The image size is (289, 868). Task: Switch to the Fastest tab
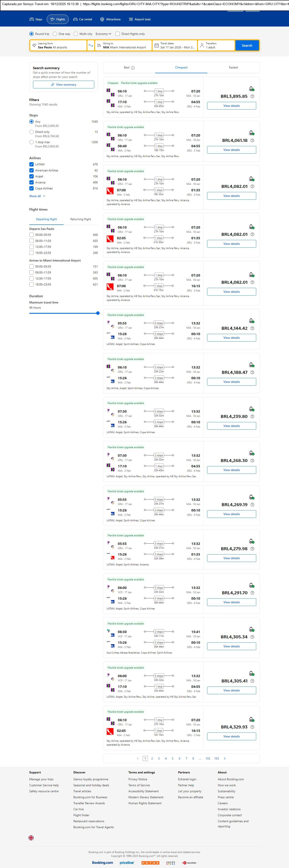point(233,68)
